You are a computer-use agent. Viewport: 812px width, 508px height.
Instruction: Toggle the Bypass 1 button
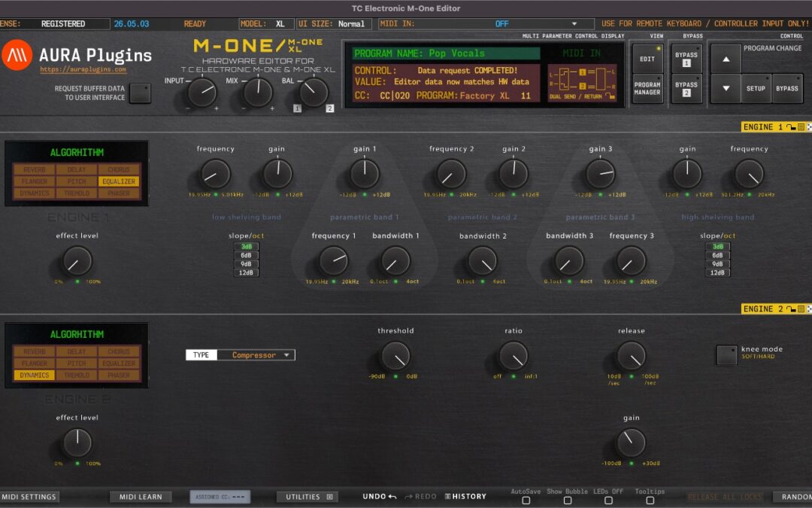pos(686,59)
